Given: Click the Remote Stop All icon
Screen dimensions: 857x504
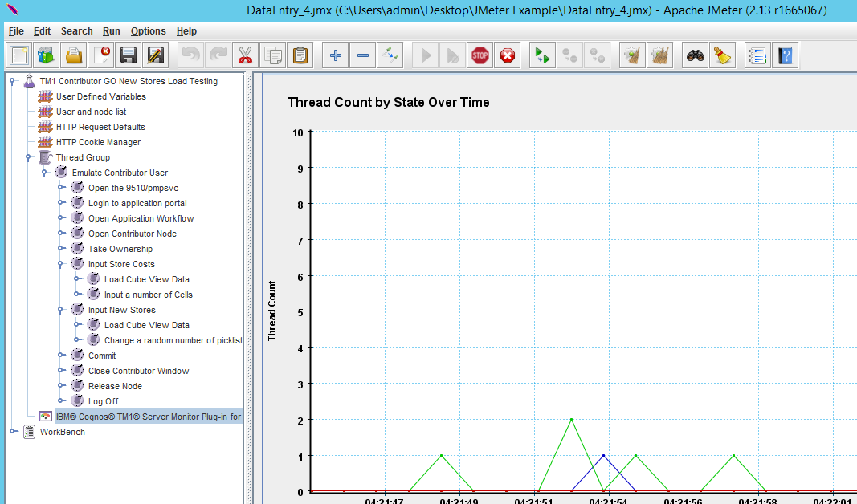Looking at the screenshot, I should 570,55.
